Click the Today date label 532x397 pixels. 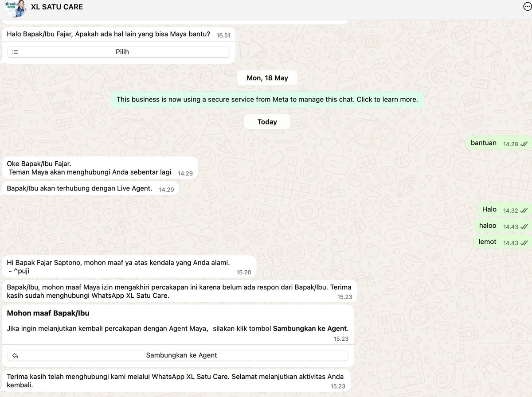pos(267,122)
